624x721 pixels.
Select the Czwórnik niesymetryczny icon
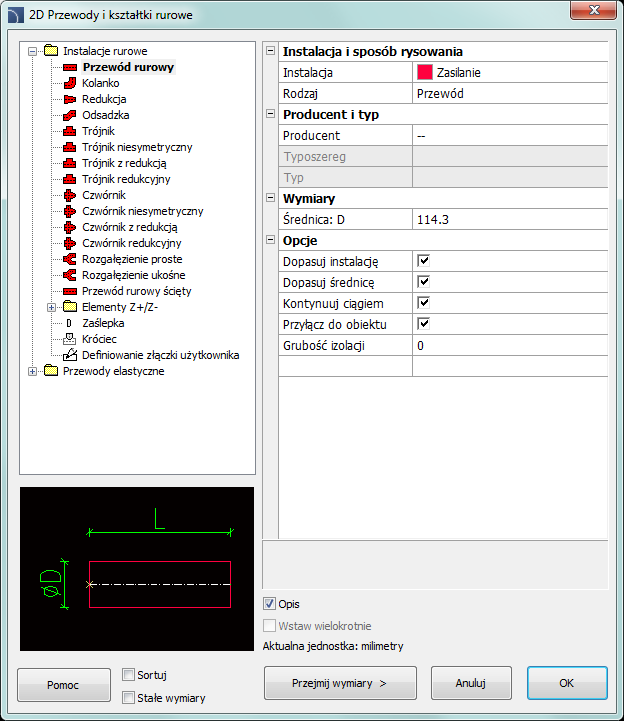(69, 212)
